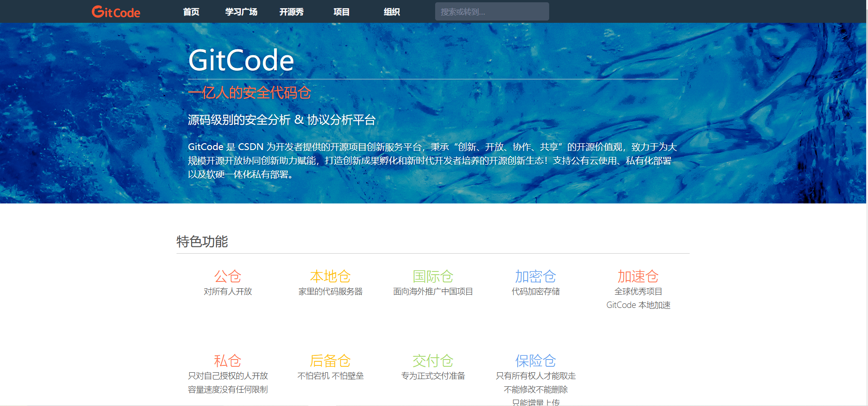Open the 组织 navigation item
The image size is (868, 406).
pyautogui.click(x=392, y=12)
